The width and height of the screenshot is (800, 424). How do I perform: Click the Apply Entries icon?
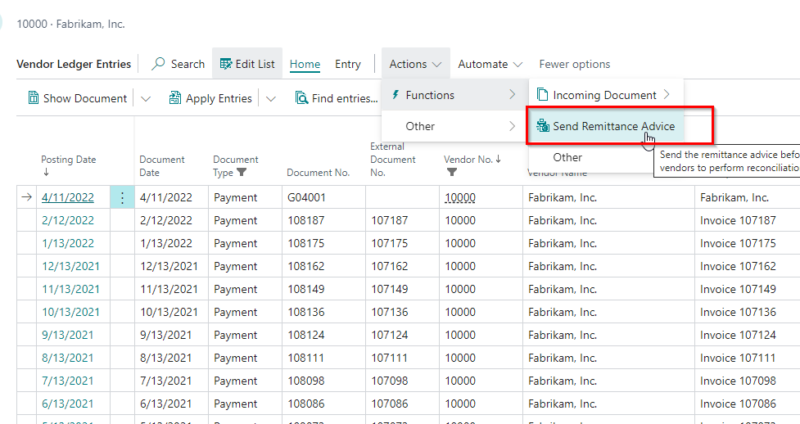point(176,98)
